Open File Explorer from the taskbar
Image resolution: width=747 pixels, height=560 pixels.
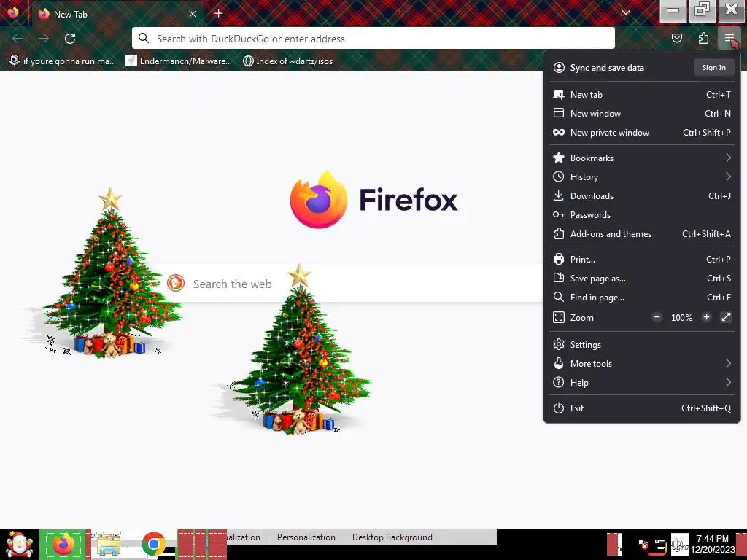(x=109, y=545)
